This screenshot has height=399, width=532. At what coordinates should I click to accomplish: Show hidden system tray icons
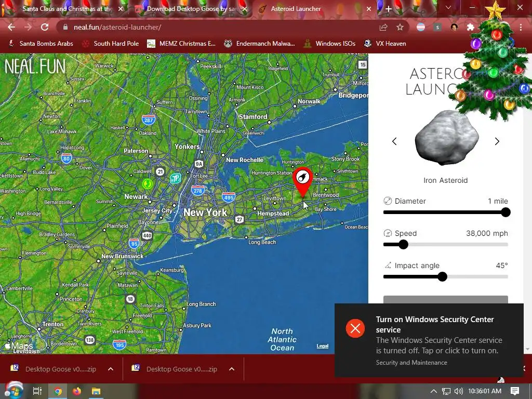(434, 391)
